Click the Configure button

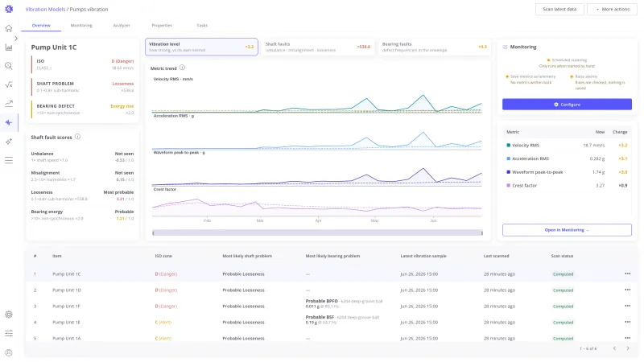[567, 105]
